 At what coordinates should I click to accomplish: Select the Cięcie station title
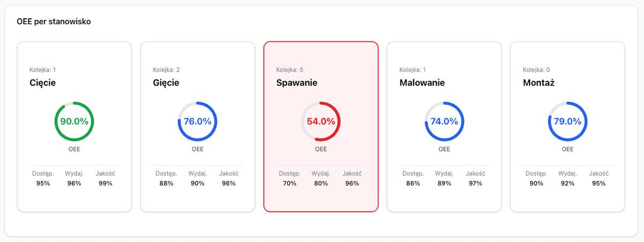[43, 83]
